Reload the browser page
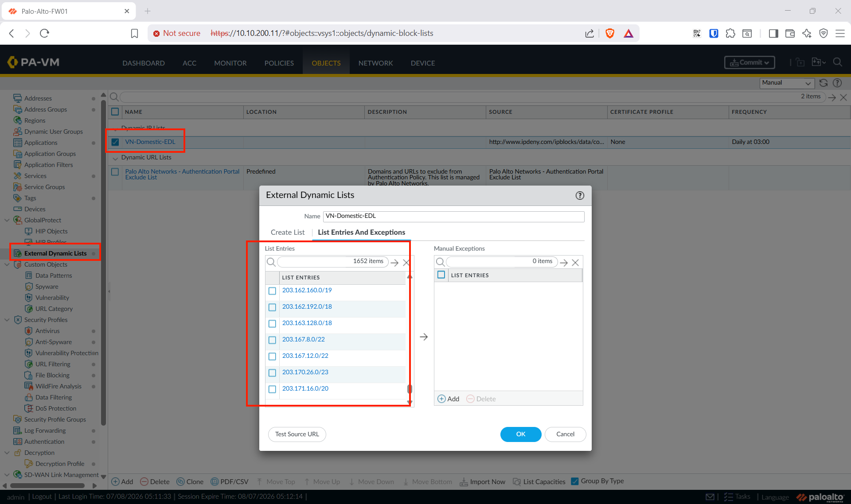The height and width of the screenshot is (504, 851). point(44,33)
